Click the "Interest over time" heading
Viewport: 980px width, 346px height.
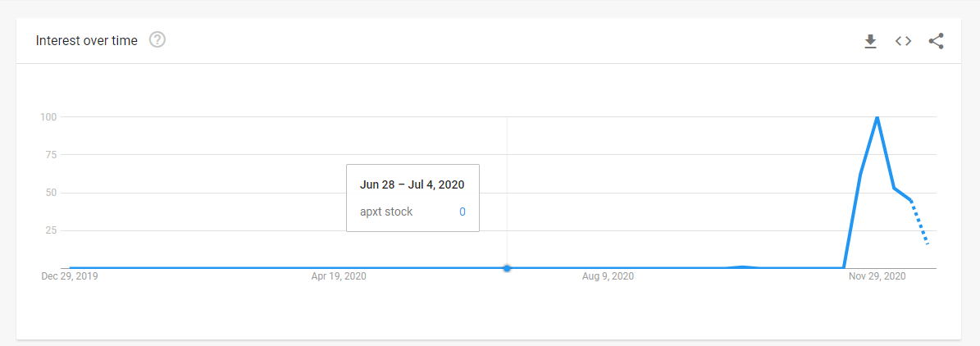86,41
